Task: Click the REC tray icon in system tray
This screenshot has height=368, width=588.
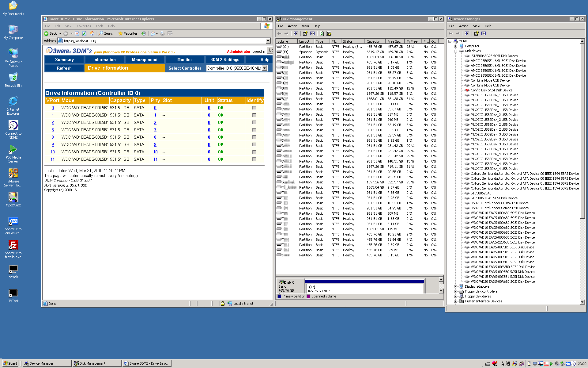Action: coord(546,363)
